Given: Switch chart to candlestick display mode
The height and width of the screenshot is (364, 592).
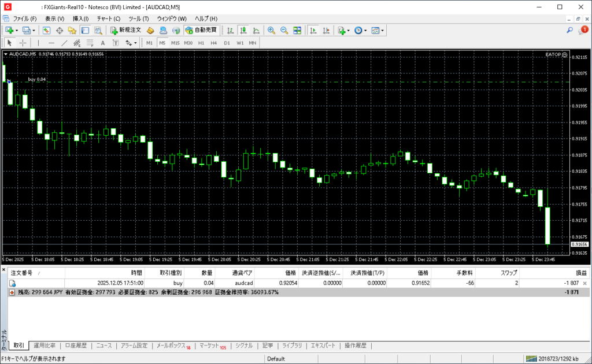Looking at the screenshot, I should [243, 30].
